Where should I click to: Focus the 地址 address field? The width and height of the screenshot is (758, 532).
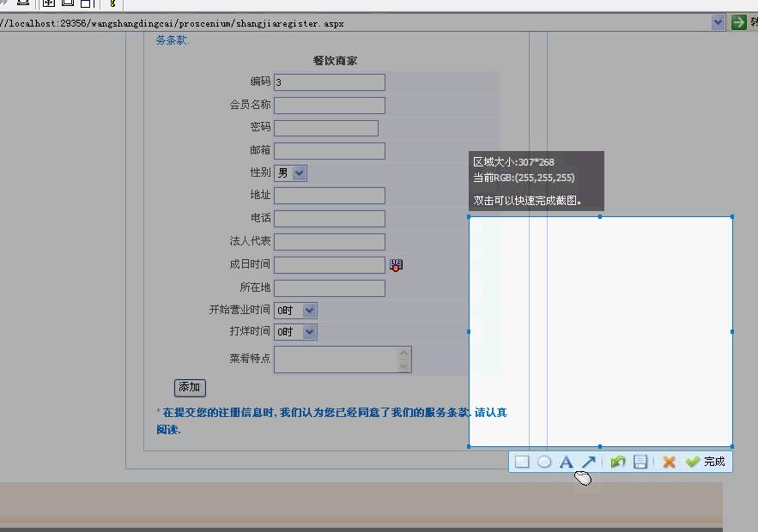click(330, 196)
